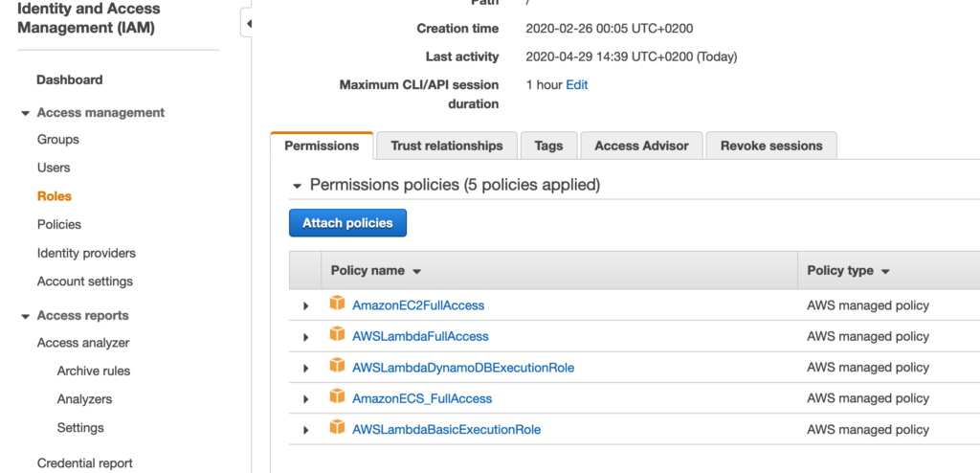This screenshot has height=473, width=980.
Task: Click the AWSLambdaFullAccess policy cube icon
Action: 337,334
